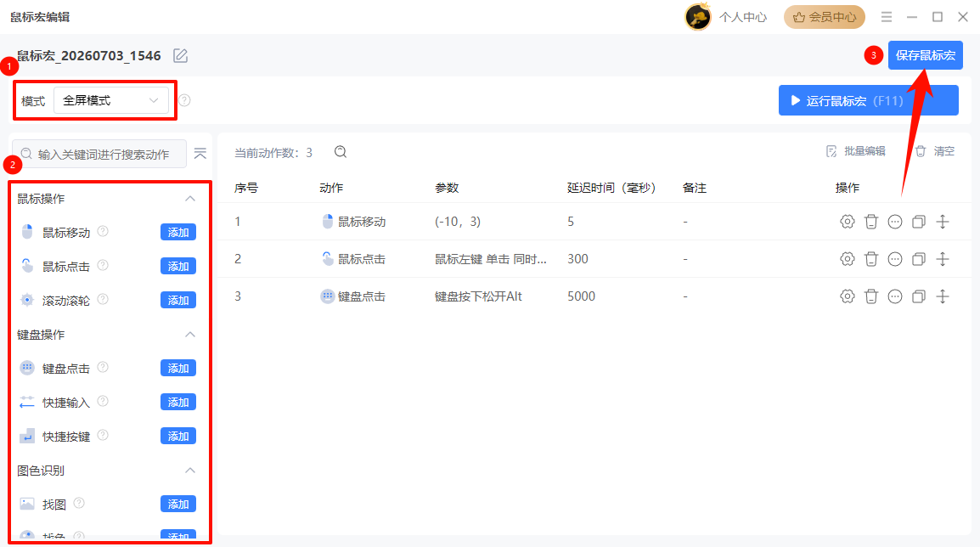Click 鼠标移动 in action table row 1

point(362,222)
